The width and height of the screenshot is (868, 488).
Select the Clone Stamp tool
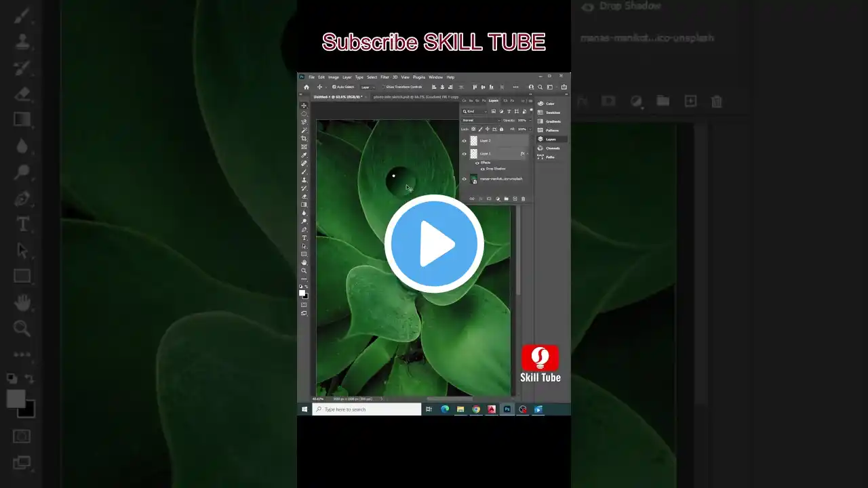[304, 180]
